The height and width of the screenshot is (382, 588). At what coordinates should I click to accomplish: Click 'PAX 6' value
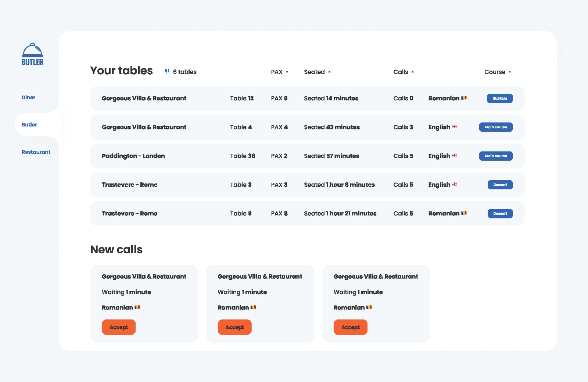tap(279, 98)
